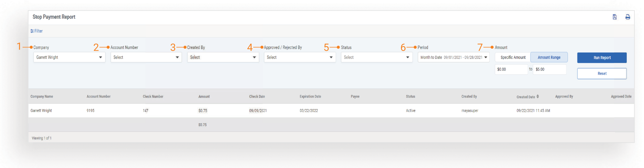The width and height of the screenshot is (644, 168).
Task: Open the Status dropdown
Action: point(376,57)
